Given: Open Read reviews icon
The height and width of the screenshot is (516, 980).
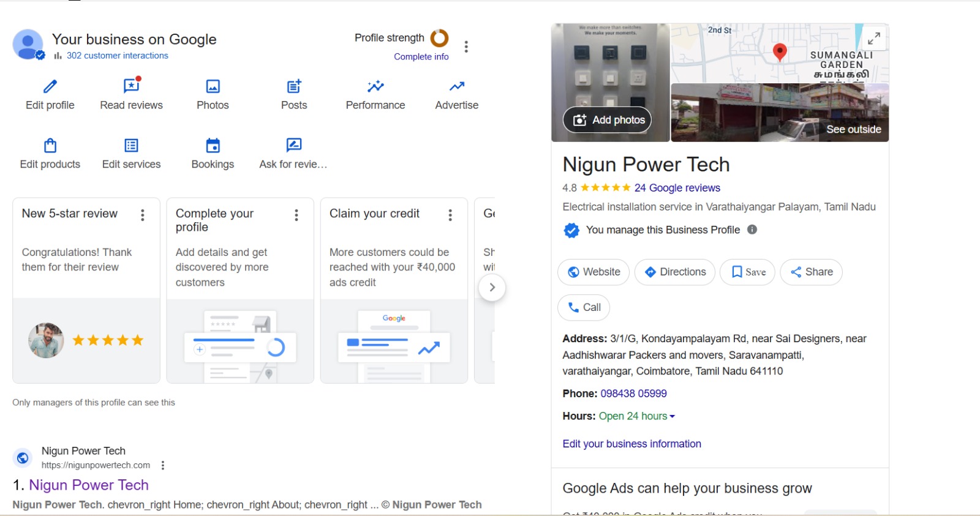Looking at the screenshot, I should (131, 86).
